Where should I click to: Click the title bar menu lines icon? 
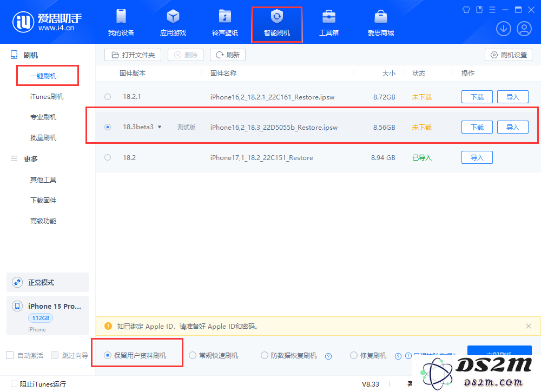tap(492, 10)
